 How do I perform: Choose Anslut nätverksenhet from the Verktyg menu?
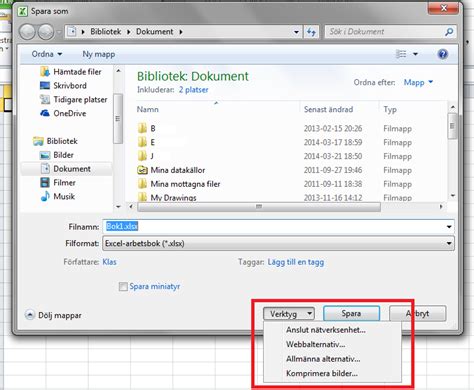(x=326, y=330)
